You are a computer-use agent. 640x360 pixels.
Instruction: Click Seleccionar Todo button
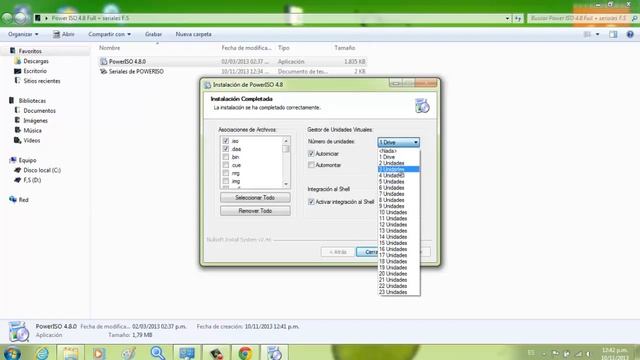point(255,198)
